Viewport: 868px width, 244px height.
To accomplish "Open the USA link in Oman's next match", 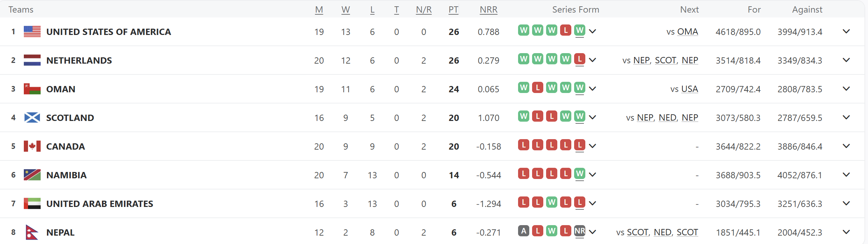I will point(690,89).
